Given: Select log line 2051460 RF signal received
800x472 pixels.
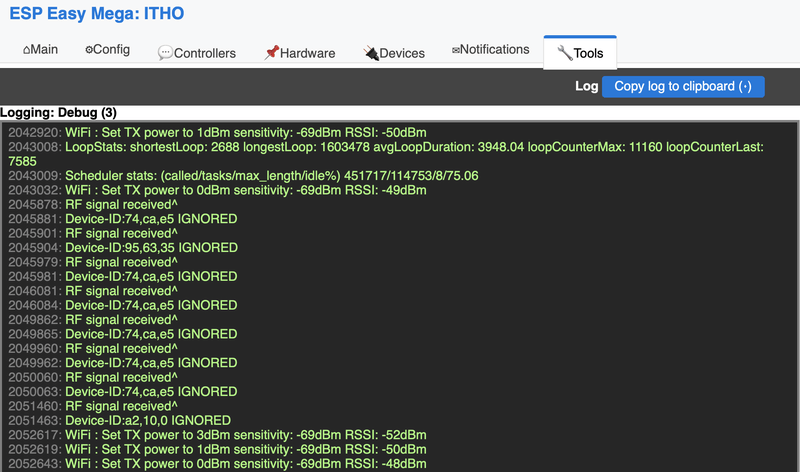Looking at the screenshot, I should 93,406.
